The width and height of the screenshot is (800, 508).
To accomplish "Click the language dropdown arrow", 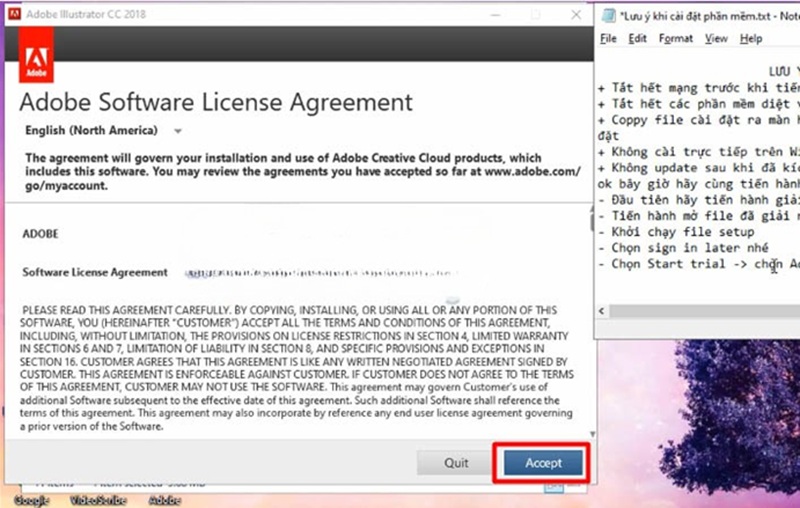I will click(x=177, y=131).
